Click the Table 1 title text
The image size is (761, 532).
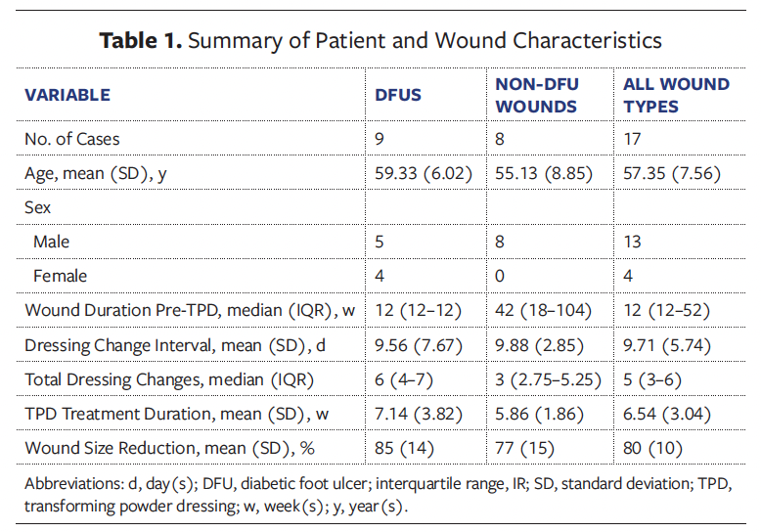380,41
